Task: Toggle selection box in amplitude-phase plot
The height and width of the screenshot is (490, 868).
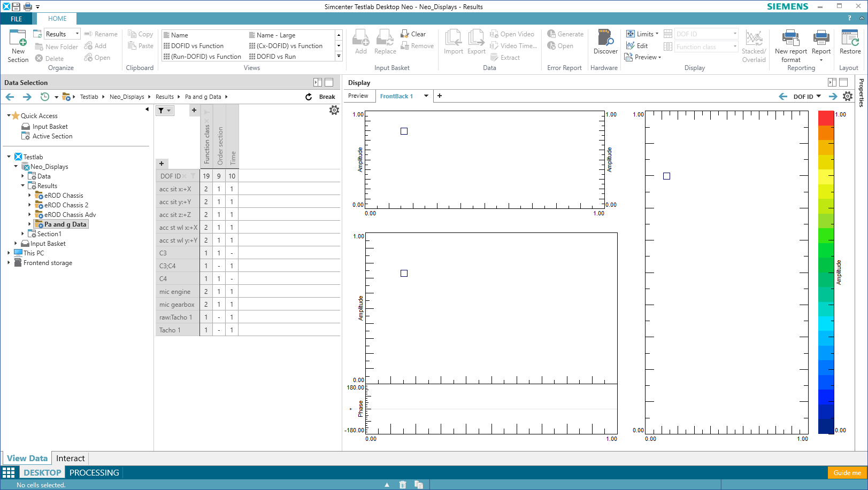Action: click(x=404, y=274)
